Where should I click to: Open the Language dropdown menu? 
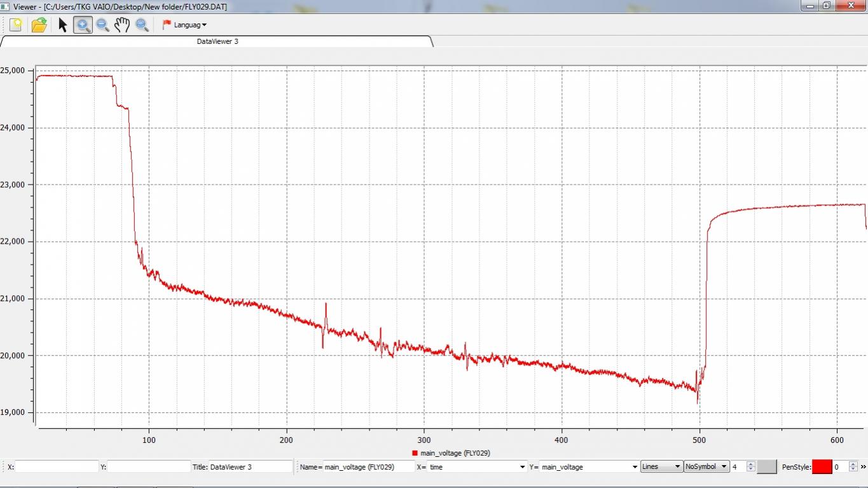click(x=190, y=25)
